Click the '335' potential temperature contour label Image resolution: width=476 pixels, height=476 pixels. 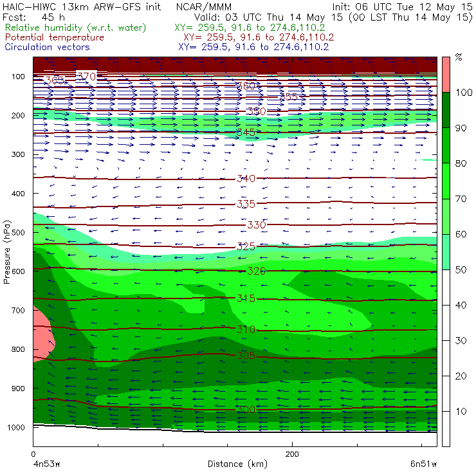246,204
